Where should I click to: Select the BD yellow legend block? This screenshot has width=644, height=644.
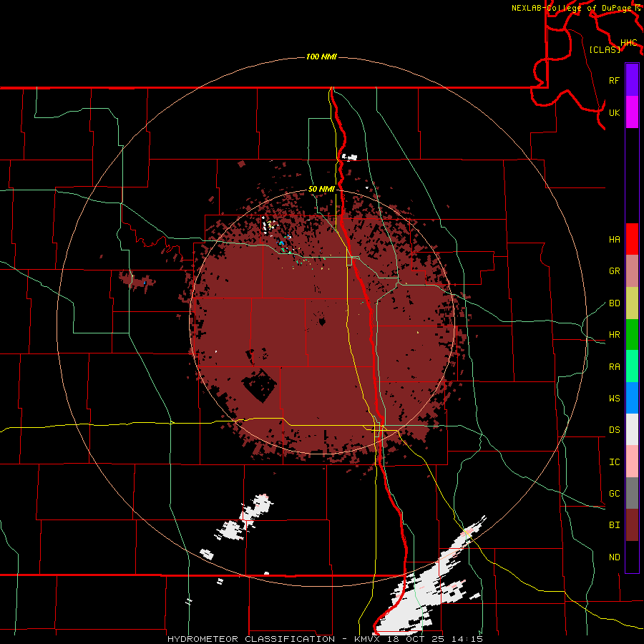tap(632, 303)
